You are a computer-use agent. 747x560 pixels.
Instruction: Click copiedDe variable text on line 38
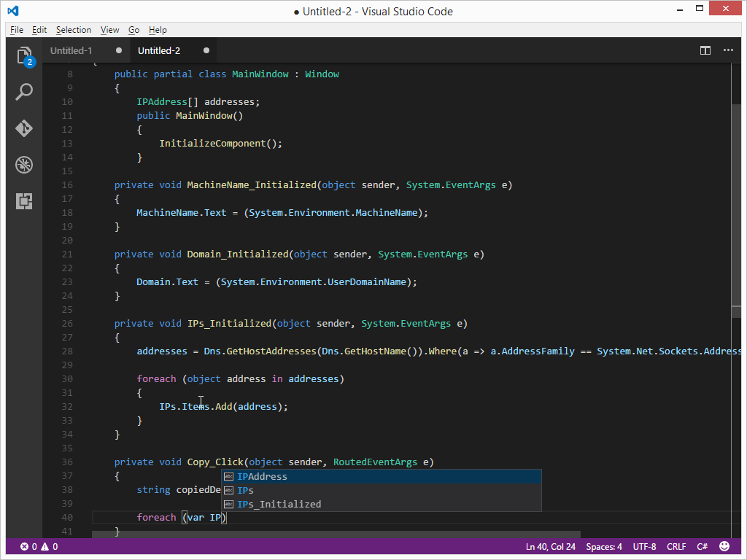198,489
